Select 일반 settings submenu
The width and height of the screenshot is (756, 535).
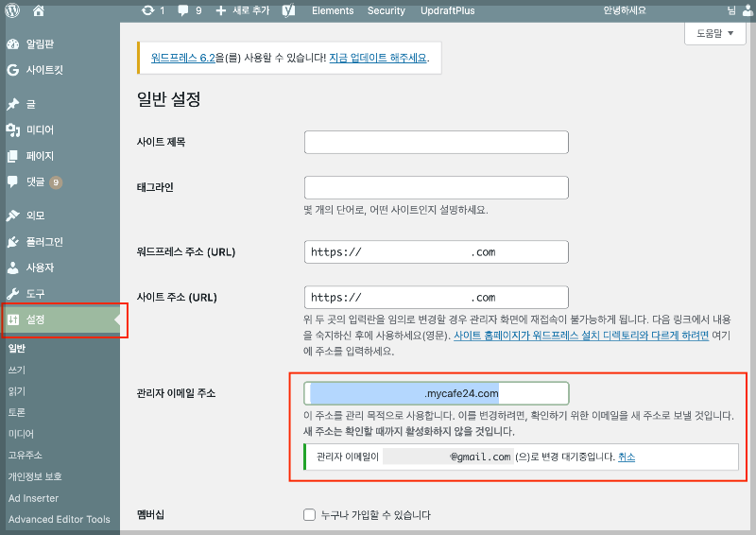(x=17, y=348)
